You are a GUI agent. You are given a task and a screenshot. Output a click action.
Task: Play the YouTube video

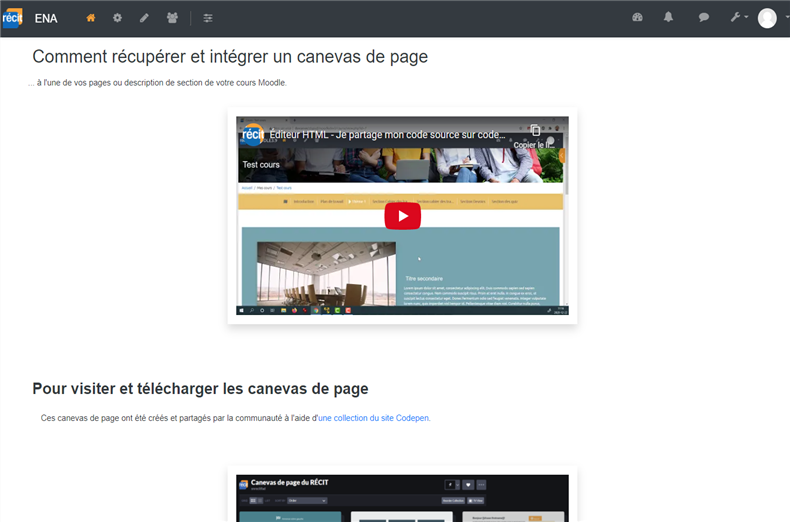click(402, 215)
